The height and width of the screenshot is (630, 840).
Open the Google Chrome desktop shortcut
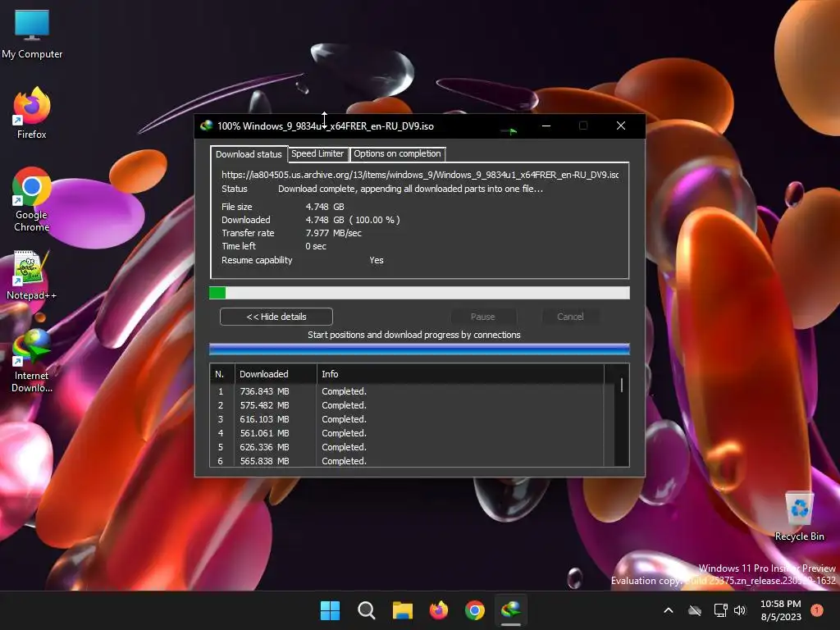click(32, 199)
